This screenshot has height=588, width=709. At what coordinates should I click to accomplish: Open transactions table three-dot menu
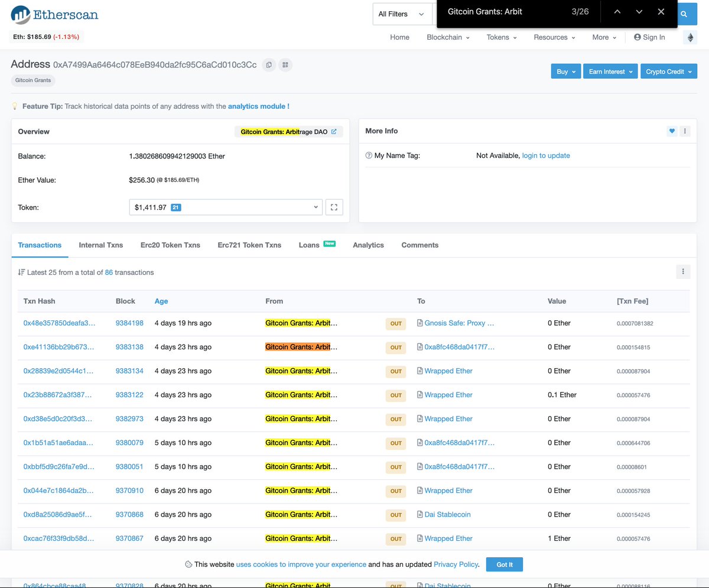click(x=683, y=271)
